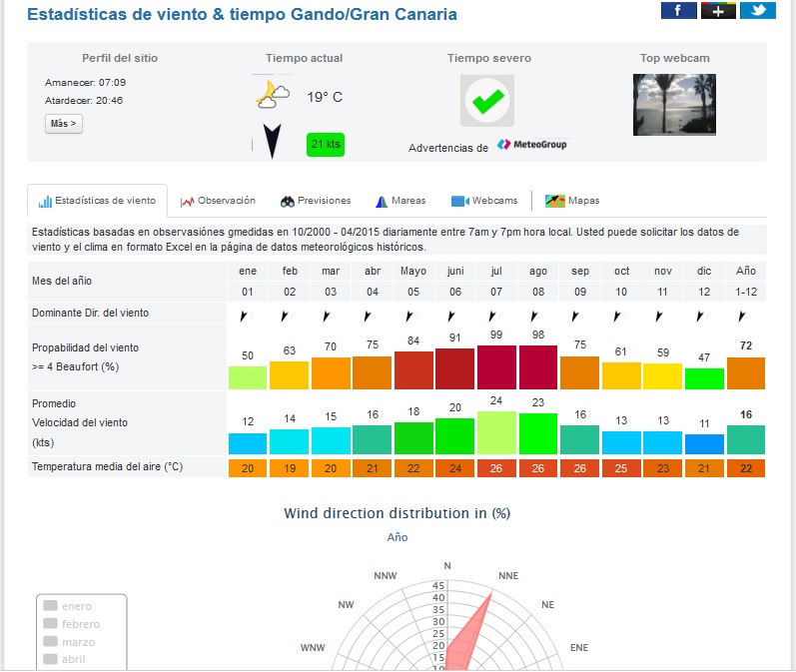Open the Webcams tab

(x=484, y=201)
